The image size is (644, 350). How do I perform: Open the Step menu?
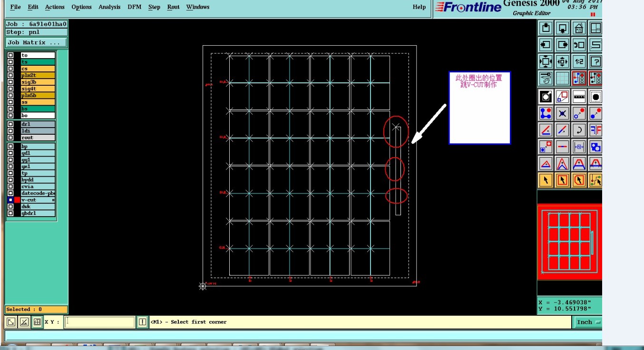click(x=154, y=7)
